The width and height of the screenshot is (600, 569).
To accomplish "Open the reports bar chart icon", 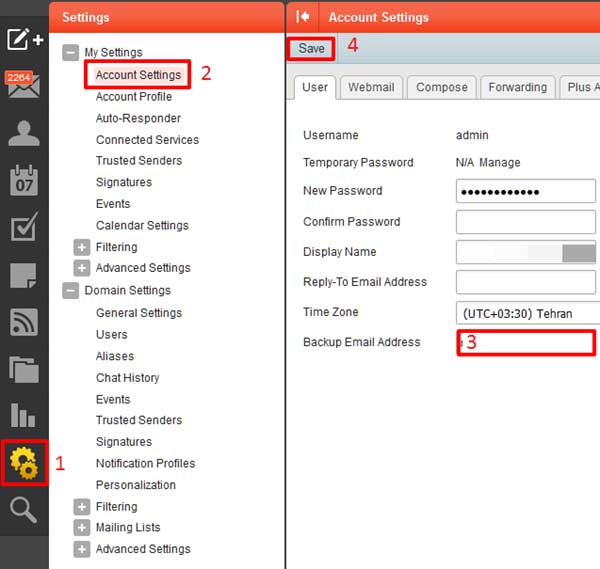I will 24,416.
